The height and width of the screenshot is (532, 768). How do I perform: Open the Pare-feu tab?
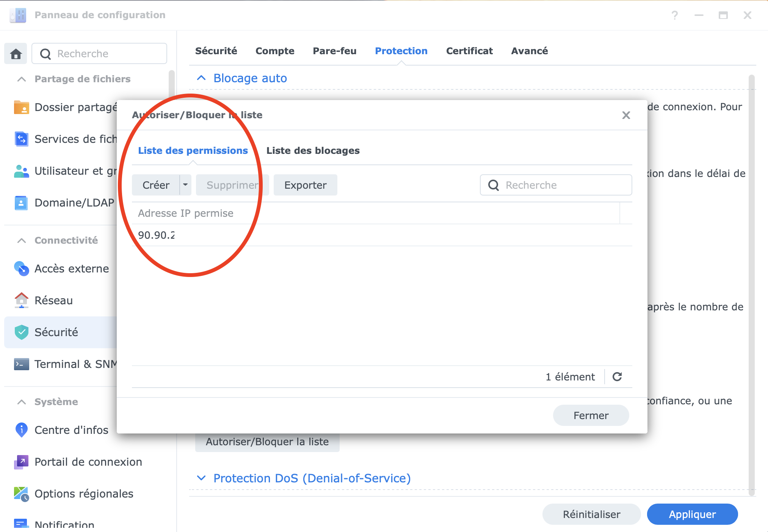[334, 51]
